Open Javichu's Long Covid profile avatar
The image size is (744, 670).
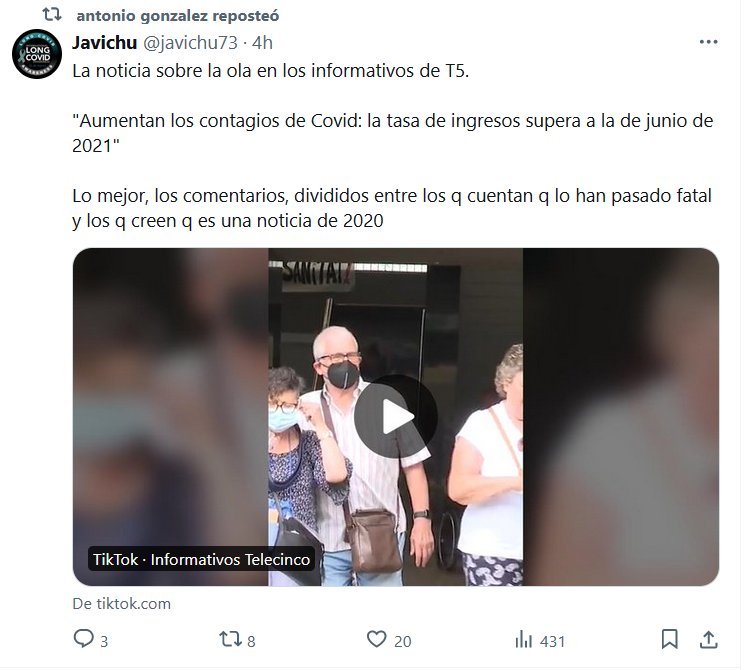37,54
